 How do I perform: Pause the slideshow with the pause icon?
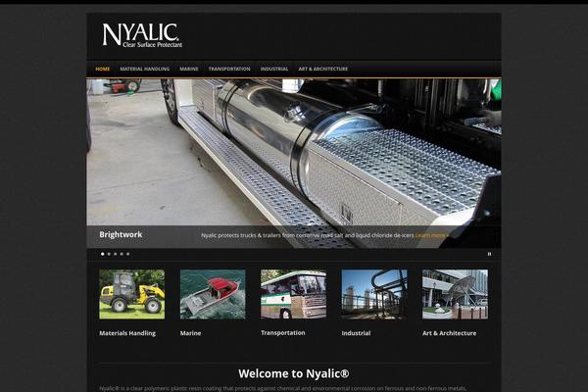coord(489,254)
